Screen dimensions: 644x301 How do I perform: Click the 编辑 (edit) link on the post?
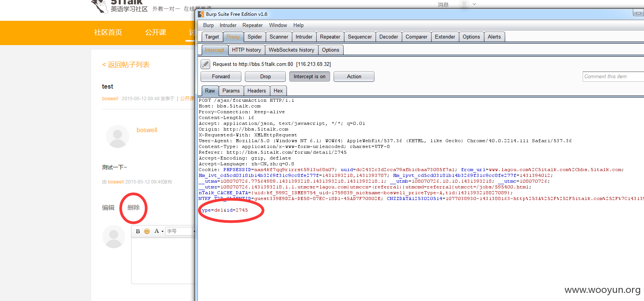pos(108,207)
